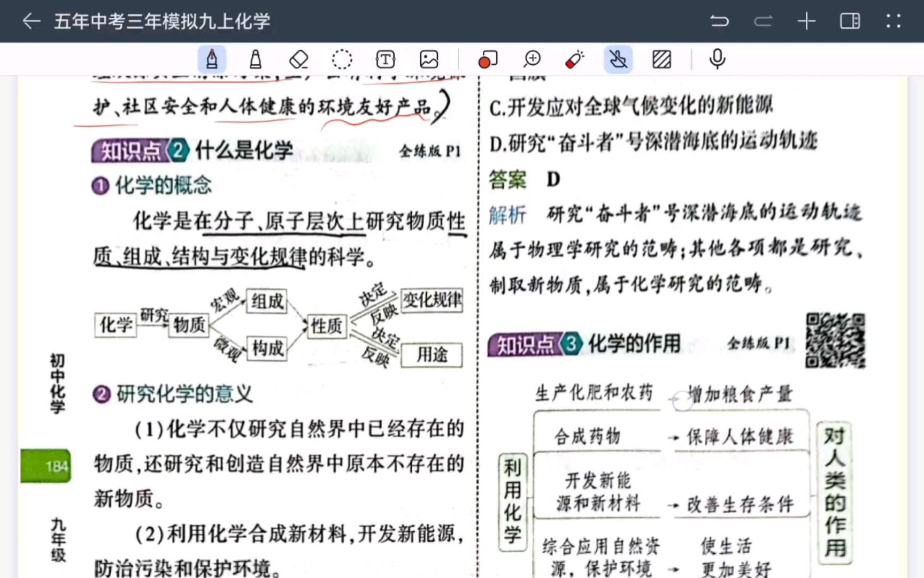The width and height of the screenshot is (924, 578).
Task: Insert an image with the picture tool
Action: (x=429, y=59)
